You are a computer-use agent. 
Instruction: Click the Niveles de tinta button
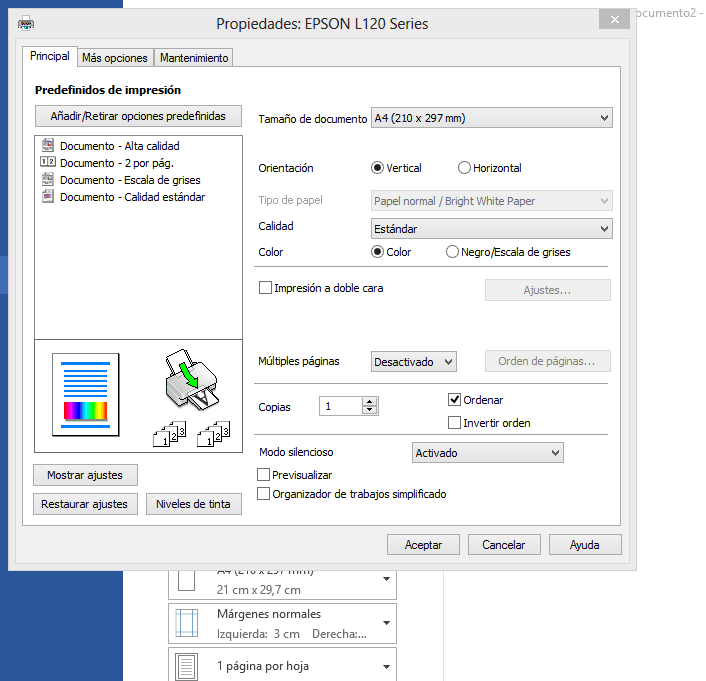click(193, 504)
